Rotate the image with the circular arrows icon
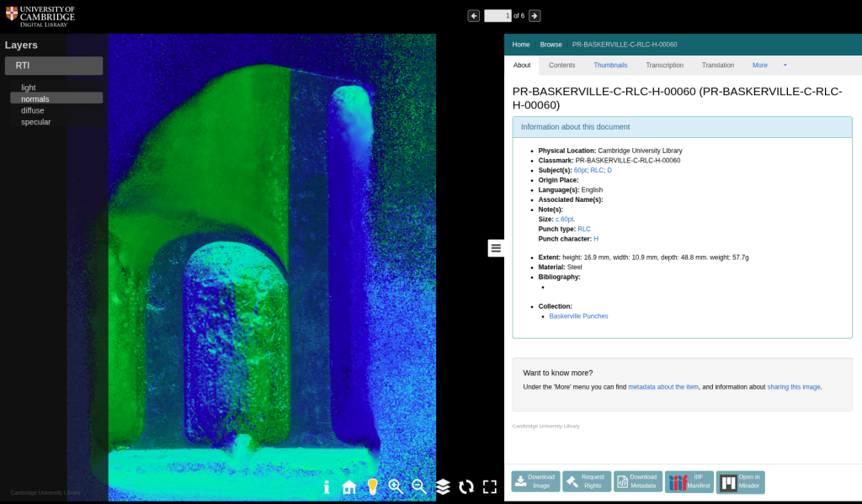 click(x=466, y=487)
